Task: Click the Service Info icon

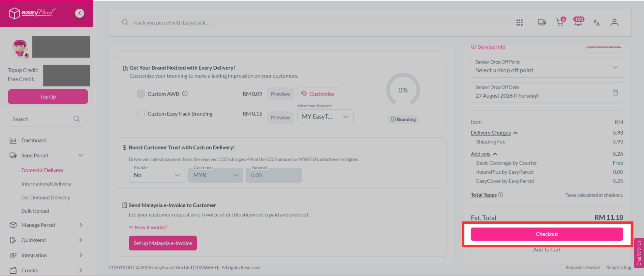Action: point(473,47)
